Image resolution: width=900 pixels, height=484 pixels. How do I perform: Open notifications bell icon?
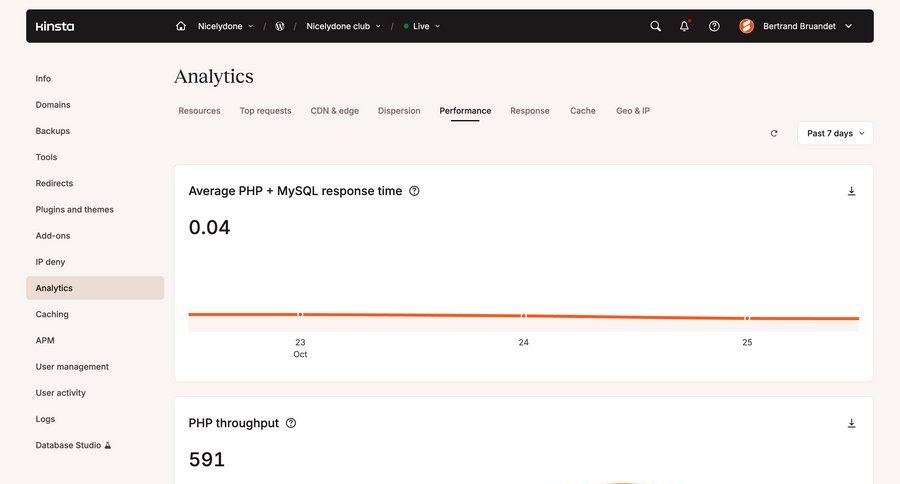tap(685, 26)
